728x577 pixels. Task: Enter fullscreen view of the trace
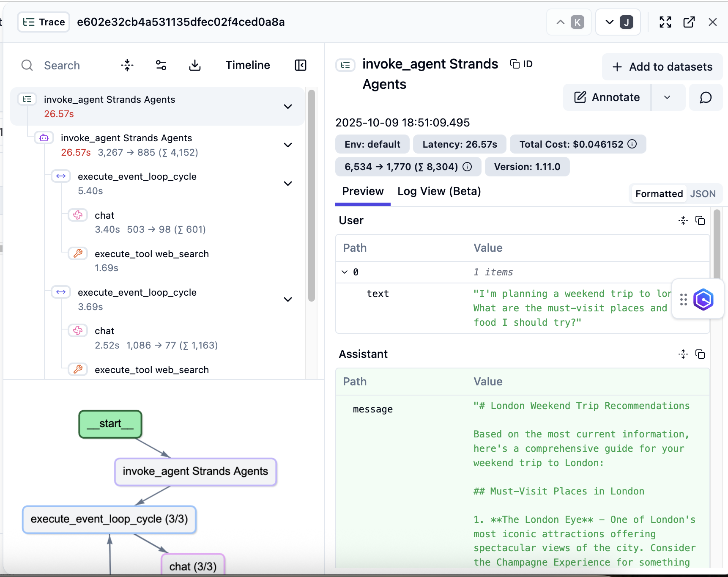[x=665, y=22]
